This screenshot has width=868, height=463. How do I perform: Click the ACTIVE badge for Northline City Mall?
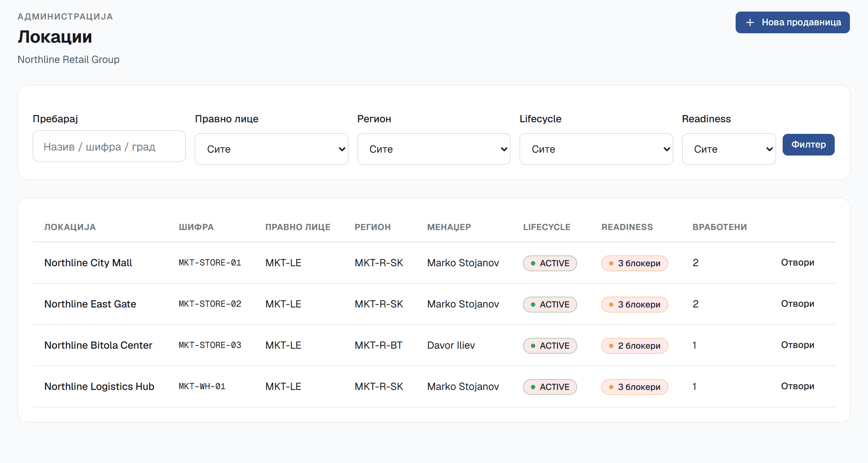(x=550, y=263)
